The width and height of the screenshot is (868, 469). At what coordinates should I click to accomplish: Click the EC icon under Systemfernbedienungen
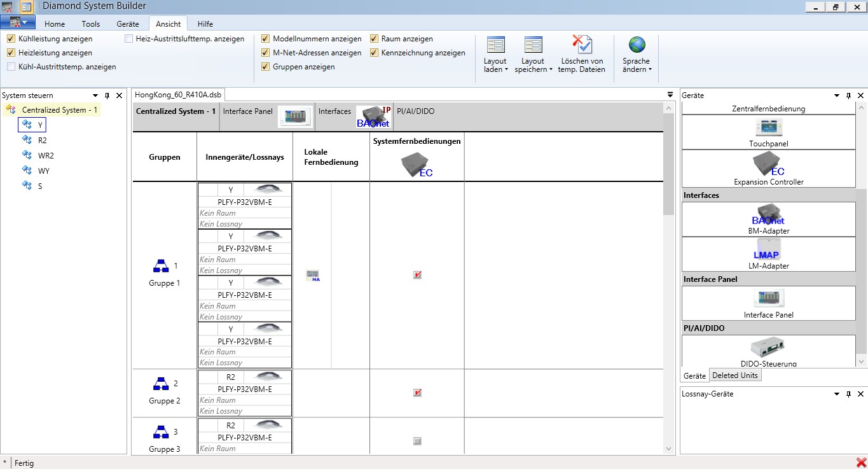(x=417, y=165)
